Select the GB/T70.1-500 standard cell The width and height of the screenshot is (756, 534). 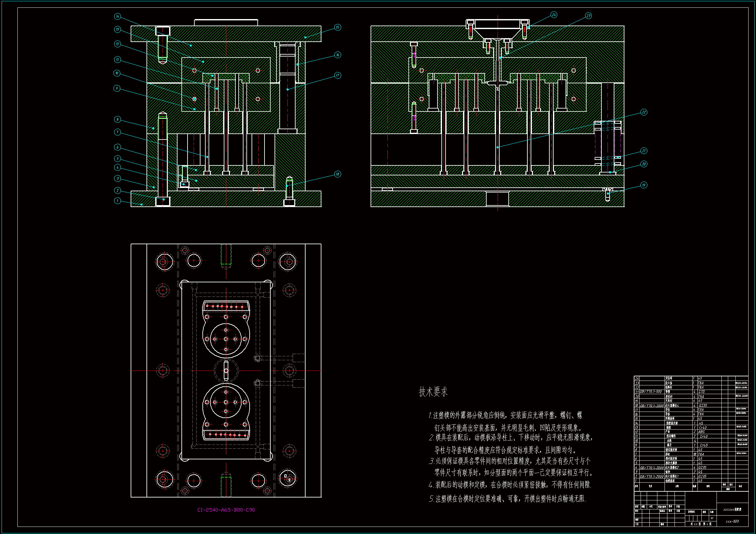click(x=651, y=392)
